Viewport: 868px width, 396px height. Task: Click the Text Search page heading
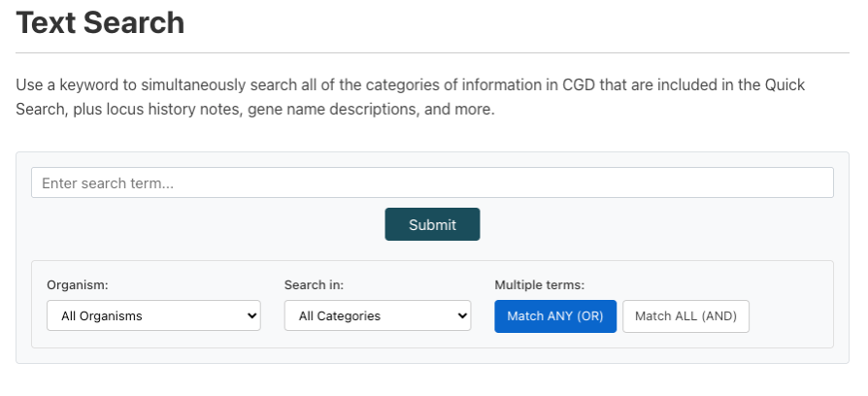pyautogui.click(x=100, y=23)
